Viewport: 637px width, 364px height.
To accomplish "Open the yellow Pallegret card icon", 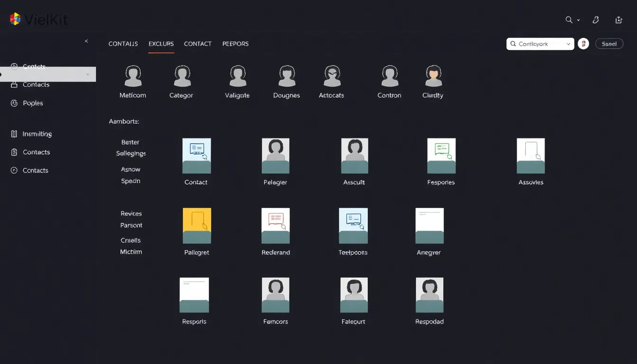I will coord(197,226).
